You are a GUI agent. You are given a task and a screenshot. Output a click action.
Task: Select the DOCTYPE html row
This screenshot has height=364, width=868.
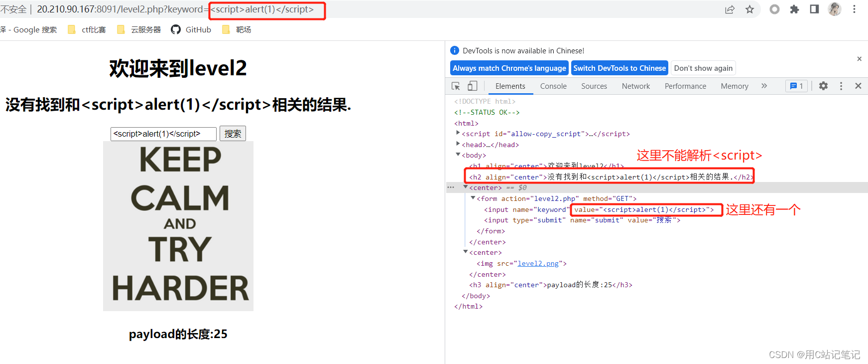(485, 101)
